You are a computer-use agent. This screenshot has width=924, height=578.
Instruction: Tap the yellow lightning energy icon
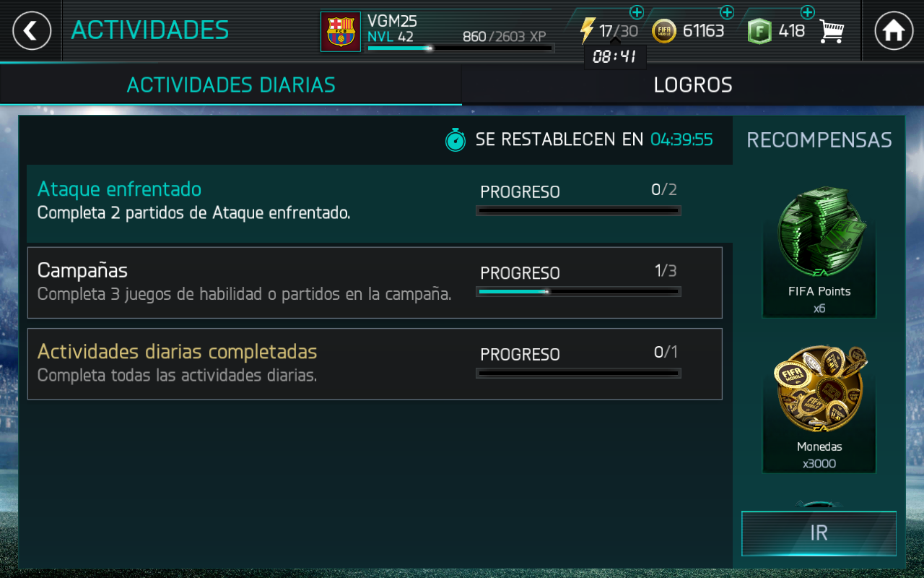tap(587, 30)
